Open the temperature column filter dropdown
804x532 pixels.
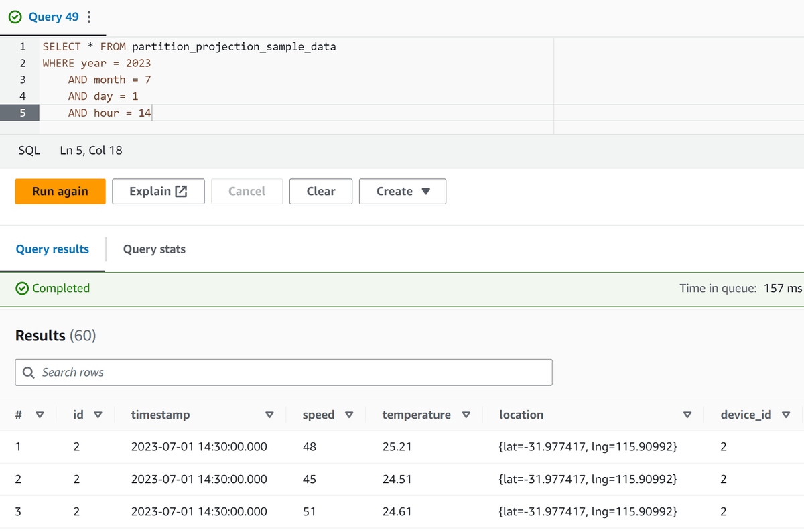coord(466,415)
